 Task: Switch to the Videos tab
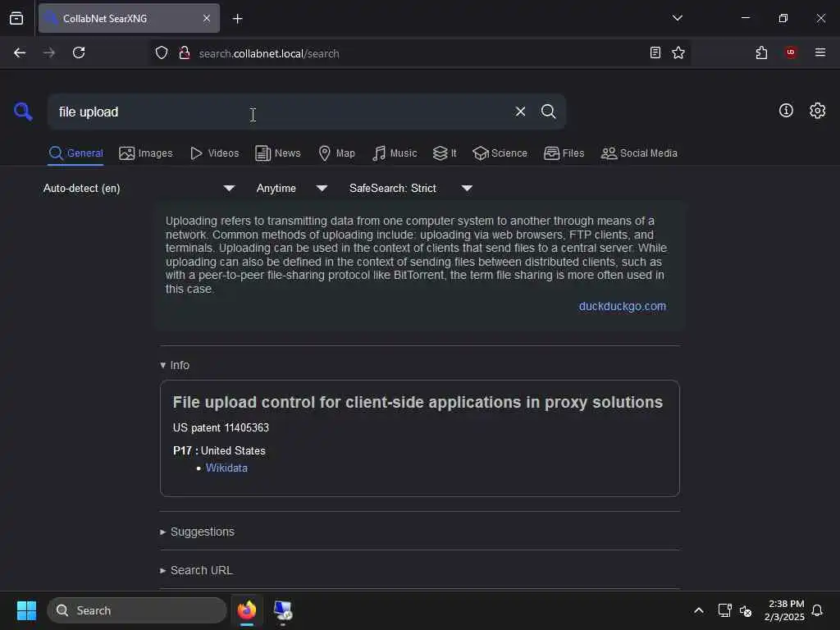coord(214,153)
